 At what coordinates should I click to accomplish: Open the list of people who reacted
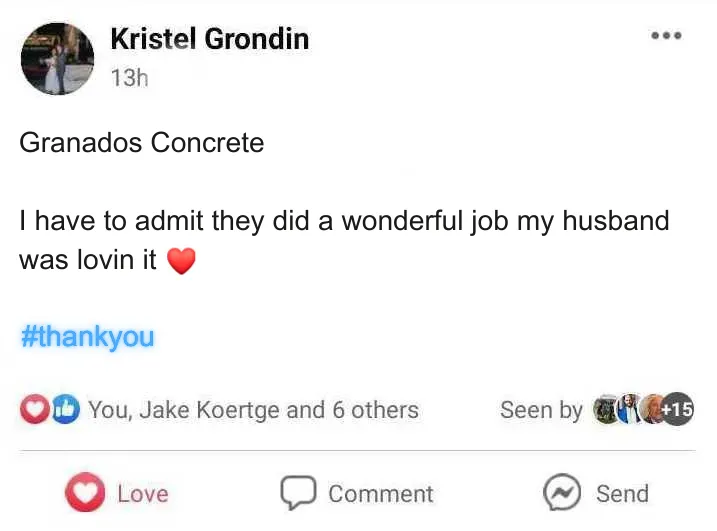tap(253, 410)
